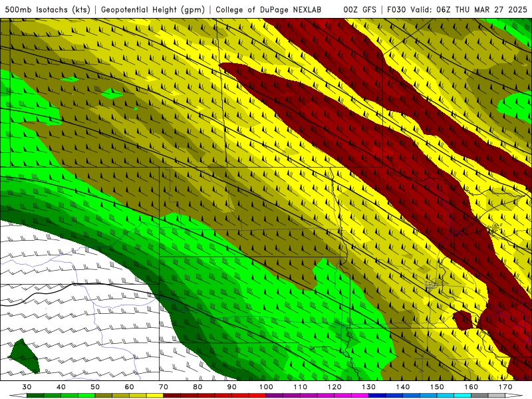The height and width of the screenshot is (399, 532).
Task: Click the legend label '60'
Action: [x=129, y=387]
